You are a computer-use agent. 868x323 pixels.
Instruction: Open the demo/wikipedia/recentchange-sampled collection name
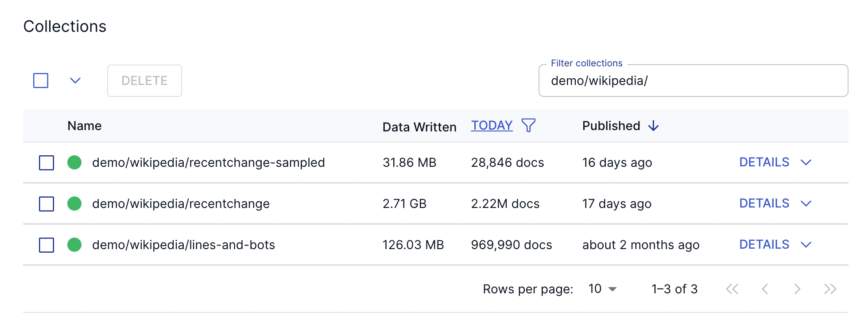[208, 162]
